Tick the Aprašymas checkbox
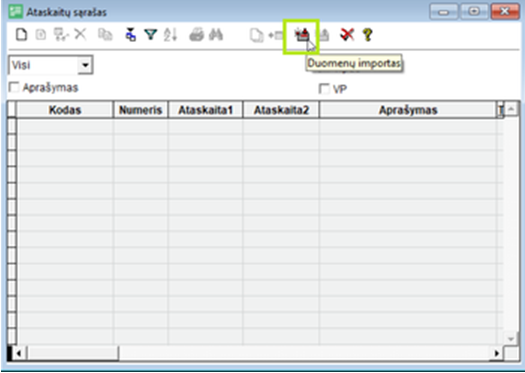The height and width of the screenshot is (373, 525). click(14, 87)
